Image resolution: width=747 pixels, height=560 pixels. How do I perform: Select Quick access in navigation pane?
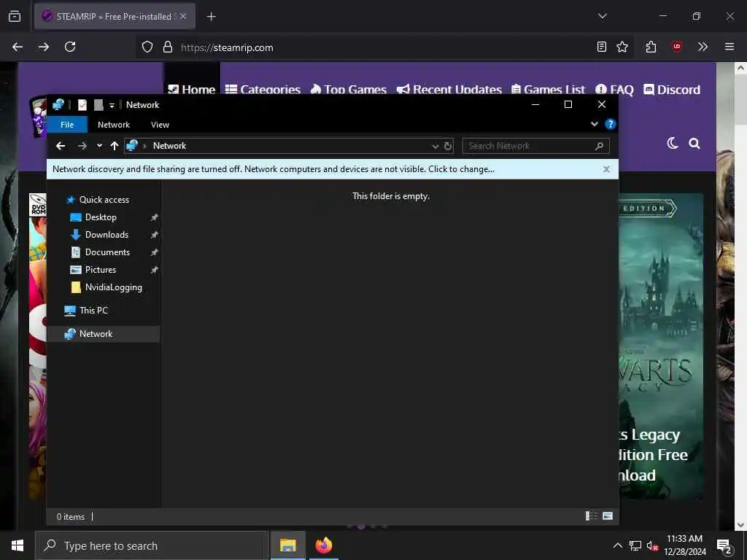pos(104,200)
